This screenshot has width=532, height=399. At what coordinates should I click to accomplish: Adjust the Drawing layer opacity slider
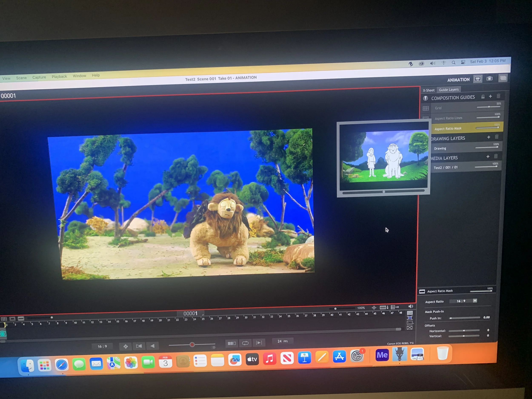pos(487,147)
